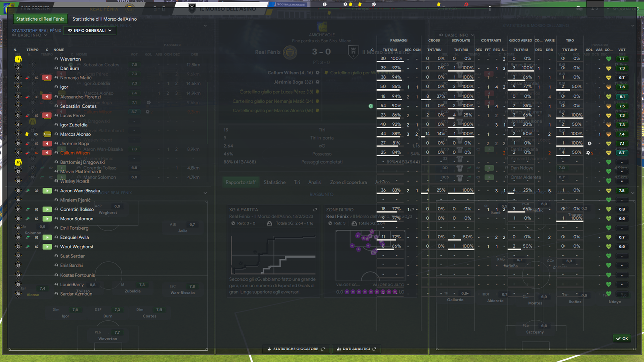Open the Info Generali view dropdown
Screen dimensions: 644x362
click(x=90, y=30)
